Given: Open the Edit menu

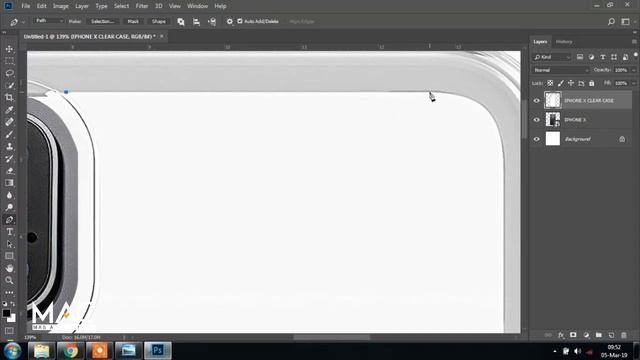Looking at the screenshot, I should tap(42, 6).
